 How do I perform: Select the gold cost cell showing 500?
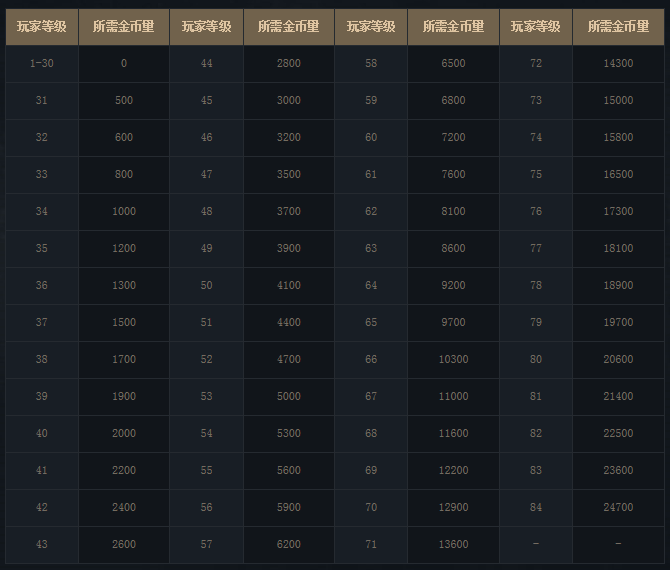(x=124, y=100)
